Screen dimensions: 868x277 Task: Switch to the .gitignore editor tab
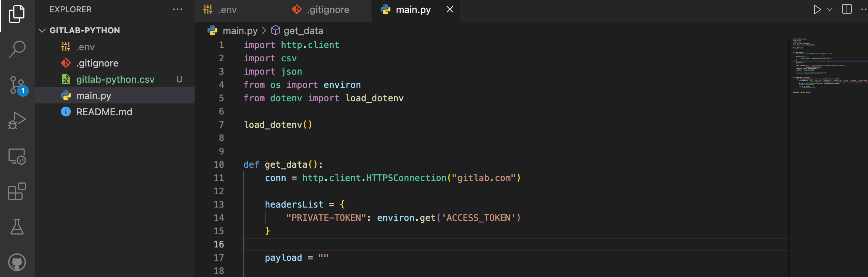tap(327, 10)
